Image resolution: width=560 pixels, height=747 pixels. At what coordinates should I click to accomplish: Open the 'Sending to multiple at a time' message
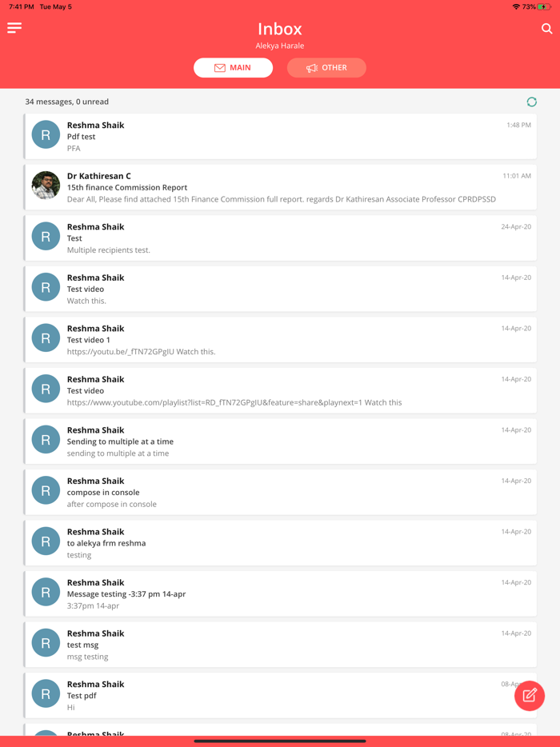(280, 441)
